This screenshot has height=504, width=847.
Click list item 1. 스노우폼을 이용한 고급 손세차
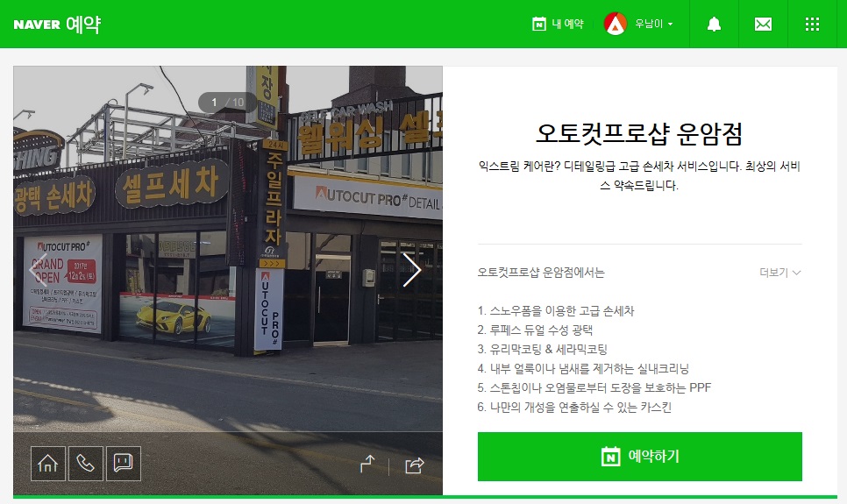coord(556,311)
